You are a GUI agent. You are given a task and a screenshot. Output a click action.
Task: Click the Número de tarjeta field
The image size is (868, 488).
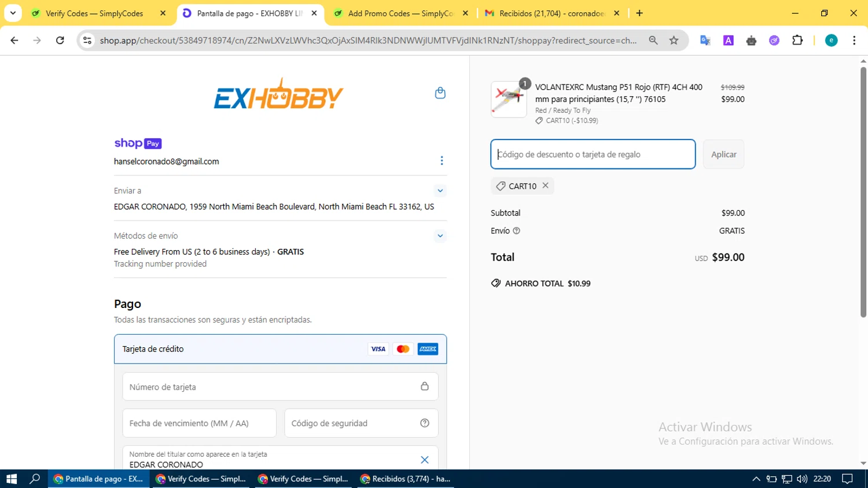click(280, 387)
